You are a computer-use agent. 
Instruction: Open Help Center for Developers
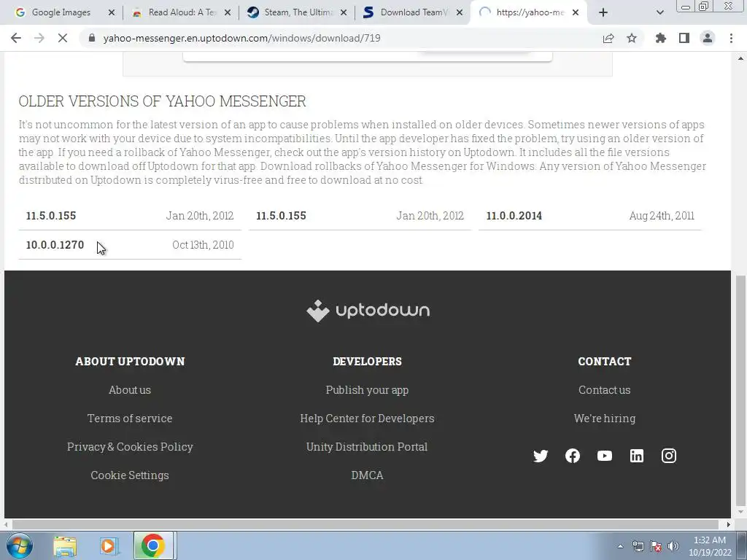(367, 418)
